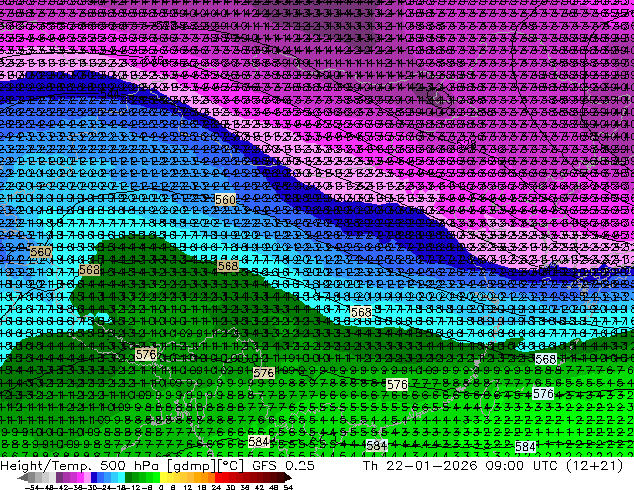This screenshot has height=490, width=634.
Task: Click the positive "54" legend tick label
Action: point(288,487)
